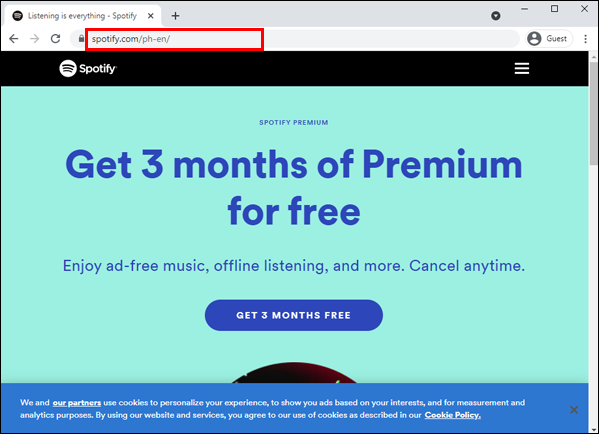The width and height of the screenshot is (599, 434).
Task: Open the 'our partners' link
Action: pyautogui.click(x=77, y=403)
